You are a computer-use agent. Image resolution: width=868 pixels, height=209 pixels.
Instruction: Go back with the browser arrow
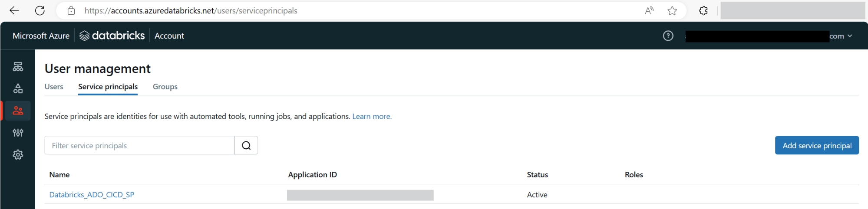coord(14,11)
